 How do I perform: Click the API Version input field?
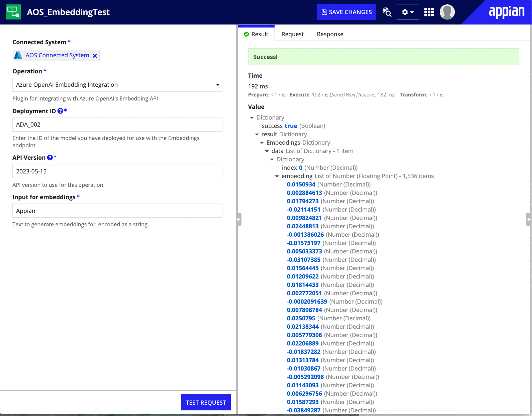117,171
